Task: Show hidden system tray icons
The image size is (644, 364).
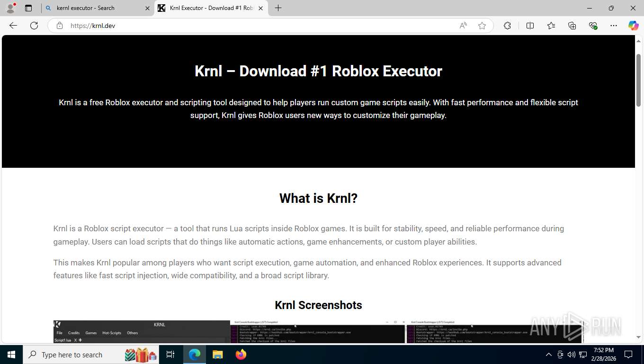Action: click(x=548, y=355)
